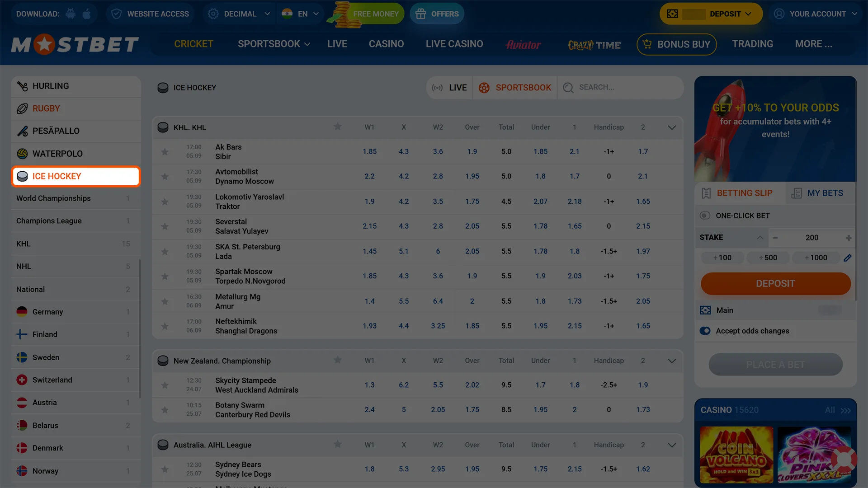
Task: Open the Casino menu item
Action: 386,44
